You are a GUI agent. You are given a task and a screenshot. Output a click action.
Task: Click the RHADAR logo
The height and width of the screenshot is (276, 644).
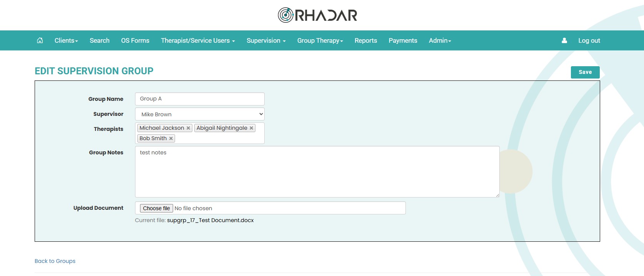coord(317,15)
